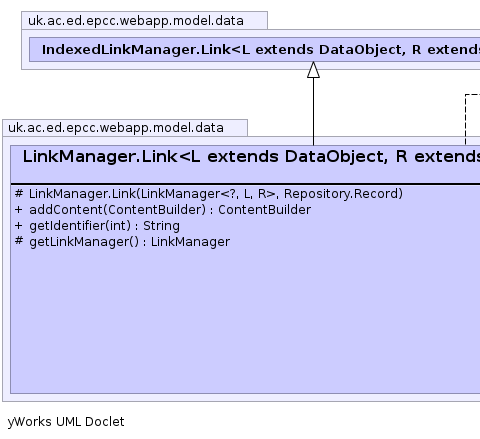Click the dashed dependency connector line
The height and width of the screenshot is (439, 480).
click(x=466, y=120)
